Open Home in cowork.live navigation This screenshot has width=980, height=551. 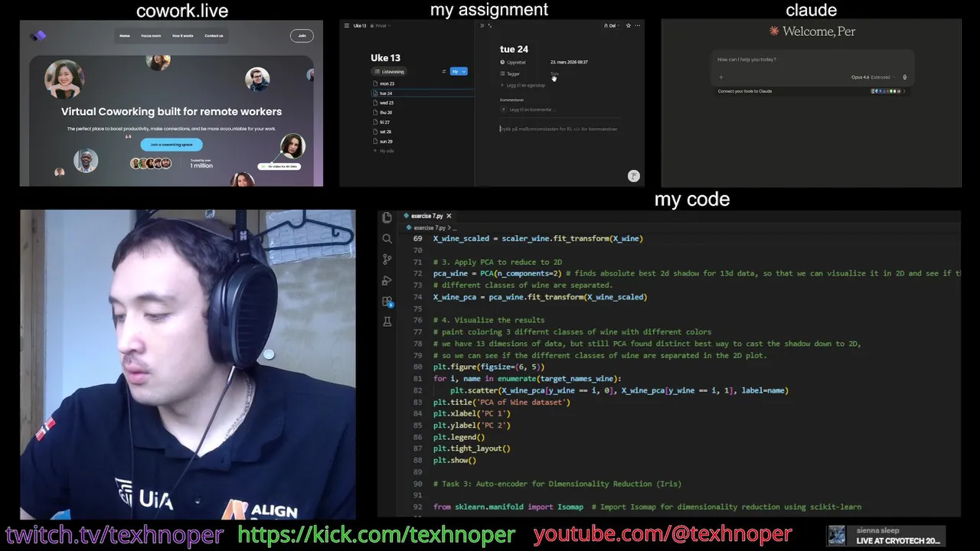[x=125, y=36]
